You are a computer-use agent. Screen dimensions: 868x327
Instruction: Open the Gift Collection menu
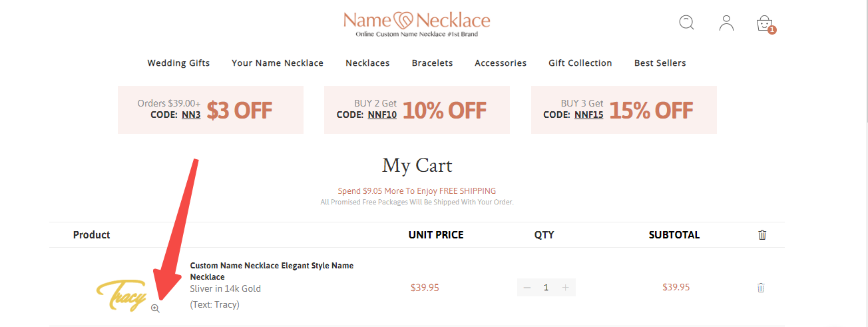tap(580, 63)
